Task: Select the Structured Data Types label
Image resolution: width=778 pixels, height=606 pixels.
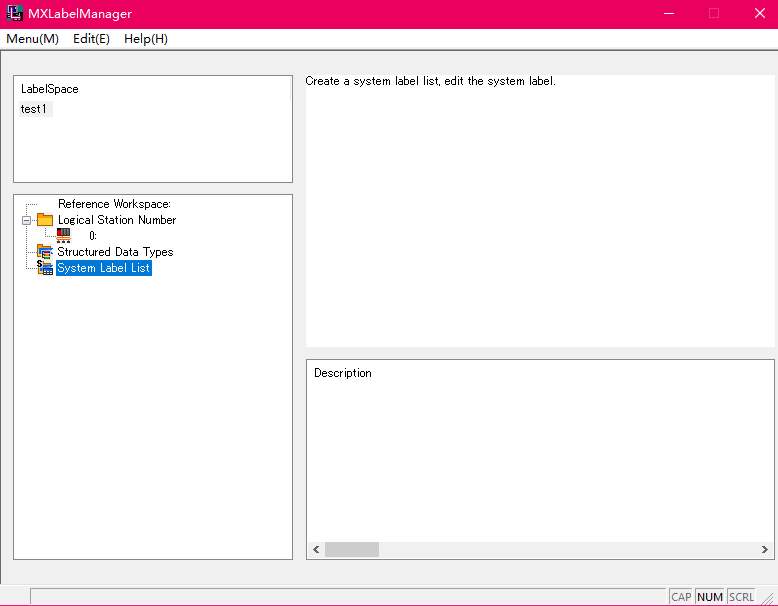Action: [115, 252]
